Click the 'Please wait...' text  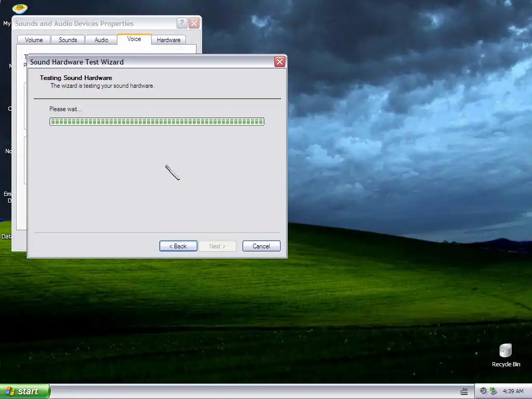pos(65,109)
